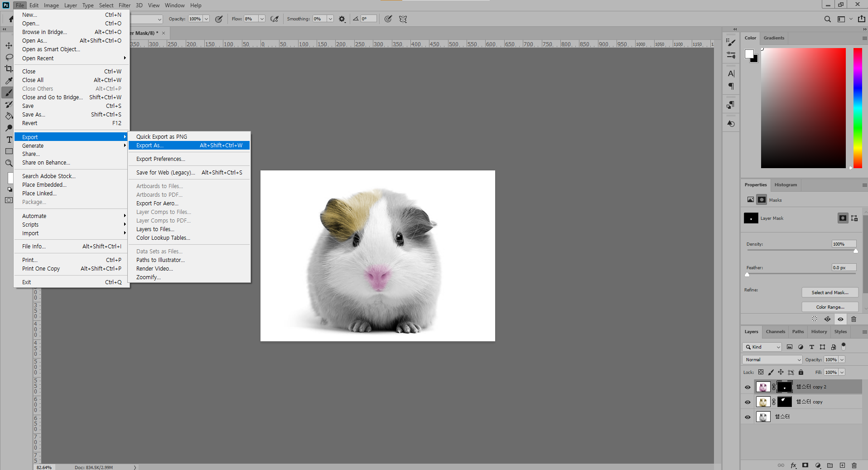Viewport: 868px width, 470px height.
Task: Click the Color Range... button
Action: point(830,307)
